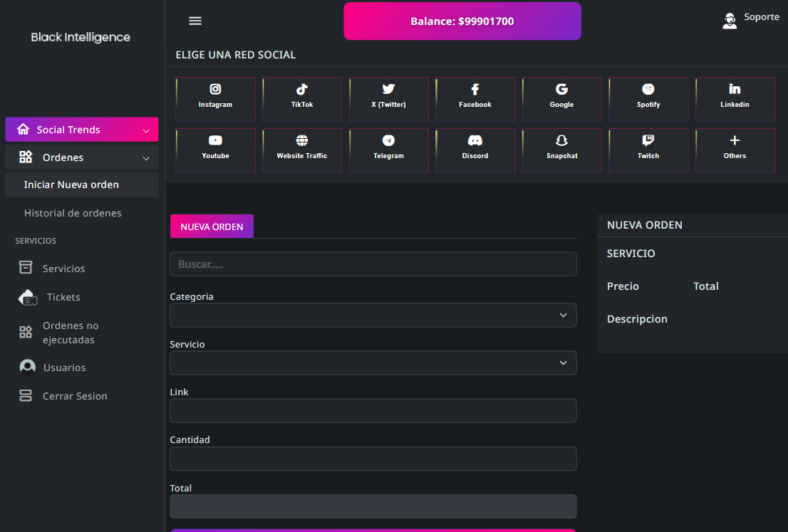Switch to the NUEVA ORDEN tab
788x532 pixels.
click(x=212, y=226)
